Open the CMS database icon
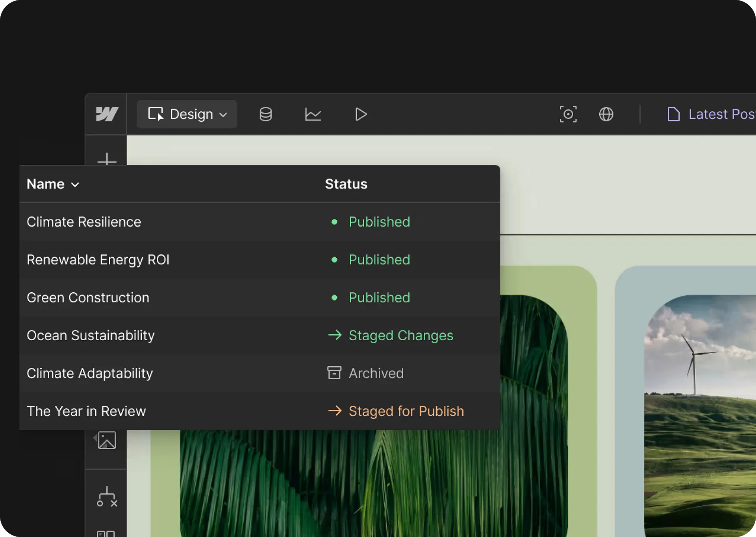Image resolution: width=756 pixels, height=537 pixels. click(265, 114)
